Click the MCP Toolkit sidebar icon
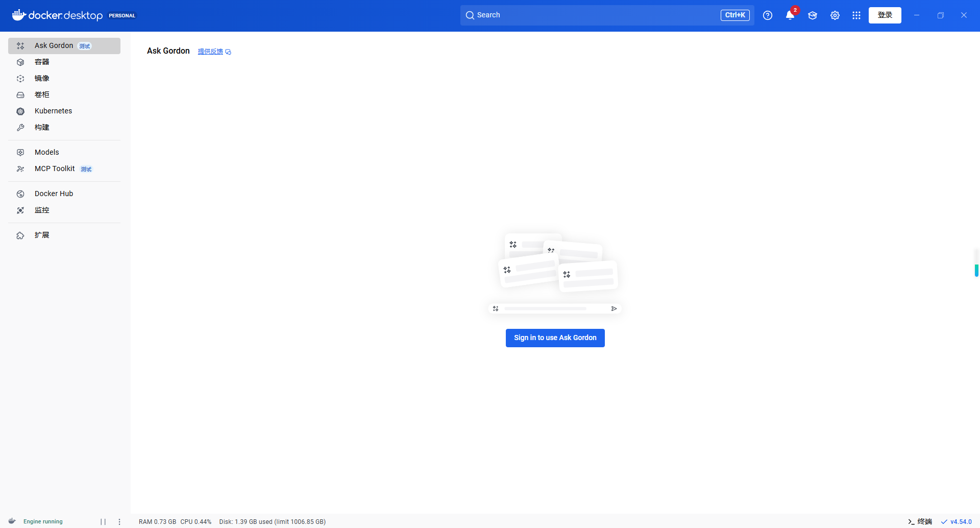 pyautogui.click(x=20, y=169)
